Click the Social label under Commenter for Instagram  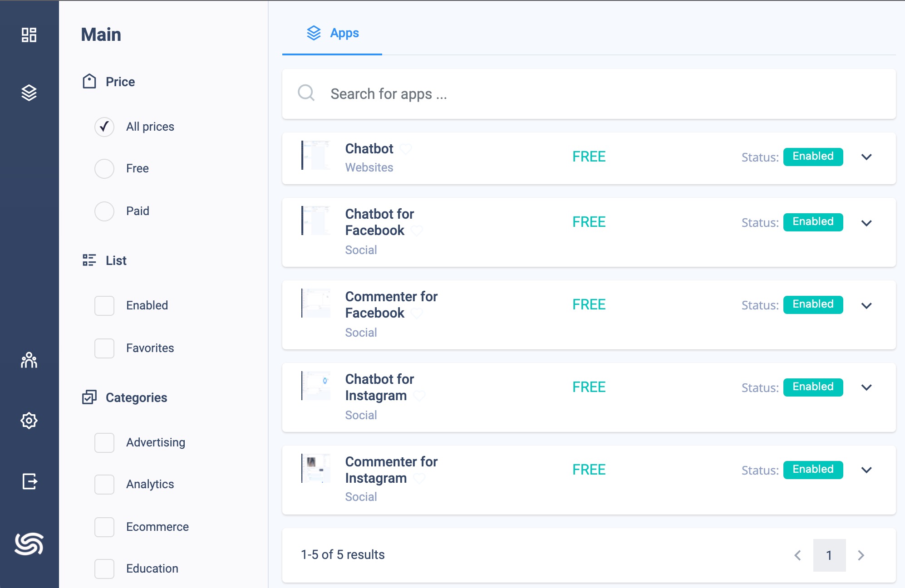point(361,497)
